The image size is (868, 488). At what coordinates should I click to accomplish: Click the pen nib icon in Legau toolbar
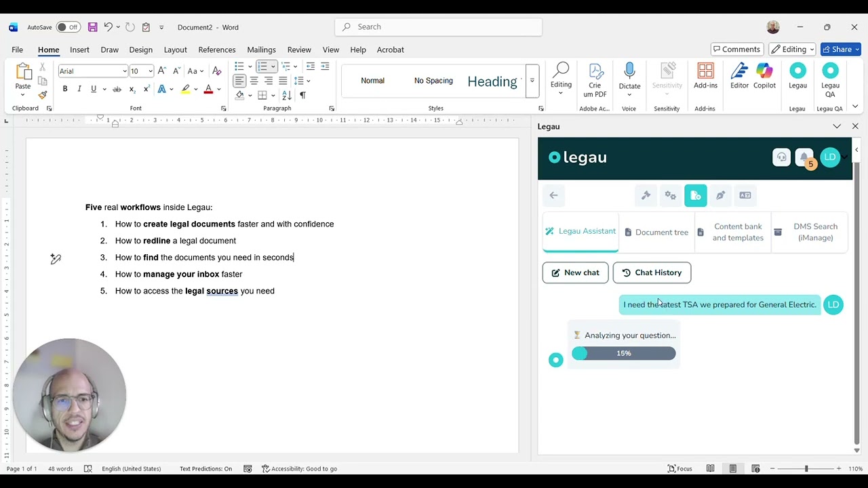pos(720,195)
